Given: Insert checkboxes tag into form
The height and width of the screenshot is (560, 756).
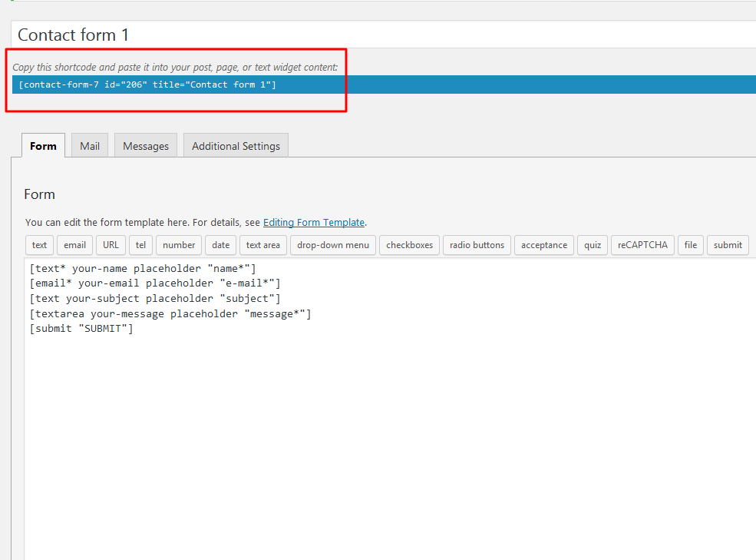Looking at the screenshot, I should click(409, 245).
